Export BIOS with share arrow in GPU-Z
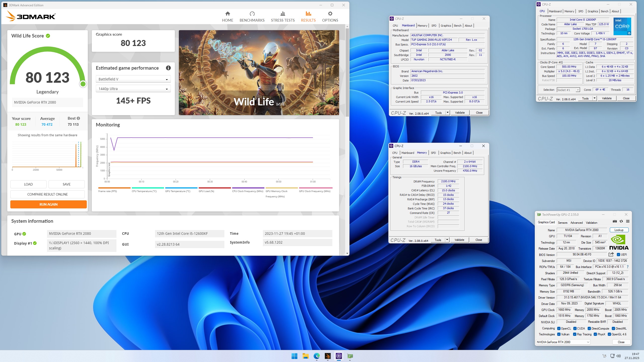644x362 pixels. tap(611, 254)
